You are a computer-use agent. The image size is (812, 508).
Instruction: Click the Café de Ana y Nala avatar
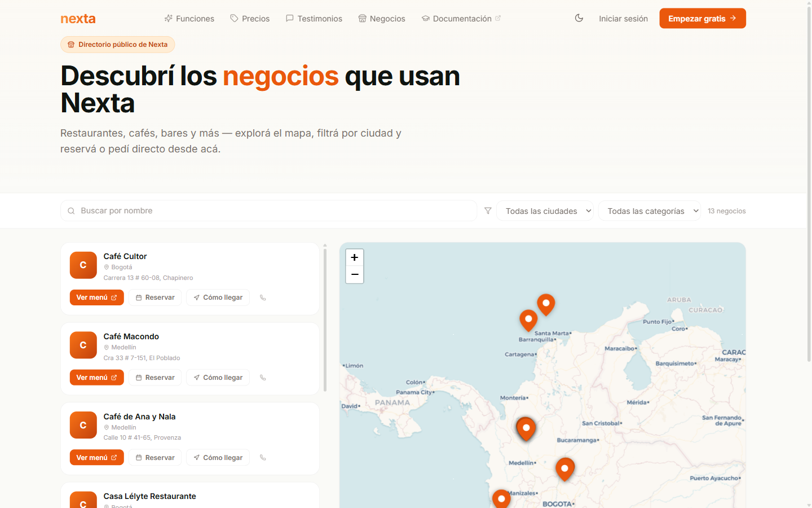tap(83, 426)
